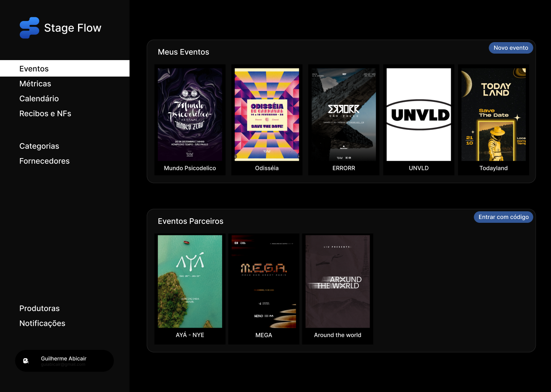
Task: Click the Stage Flow logo icon
Action: 29,28
